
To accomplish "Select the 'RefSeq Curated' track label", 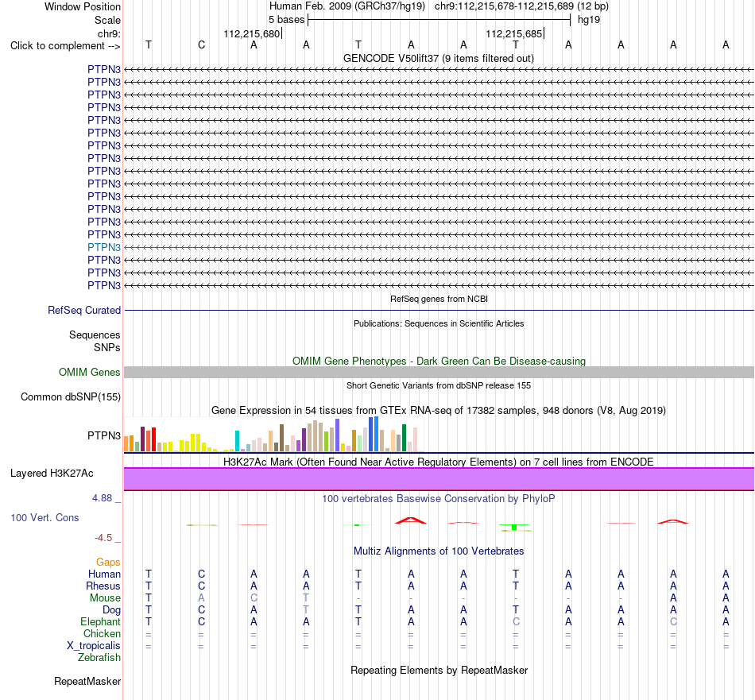I will pyautogui.click(x=83, y=310).
